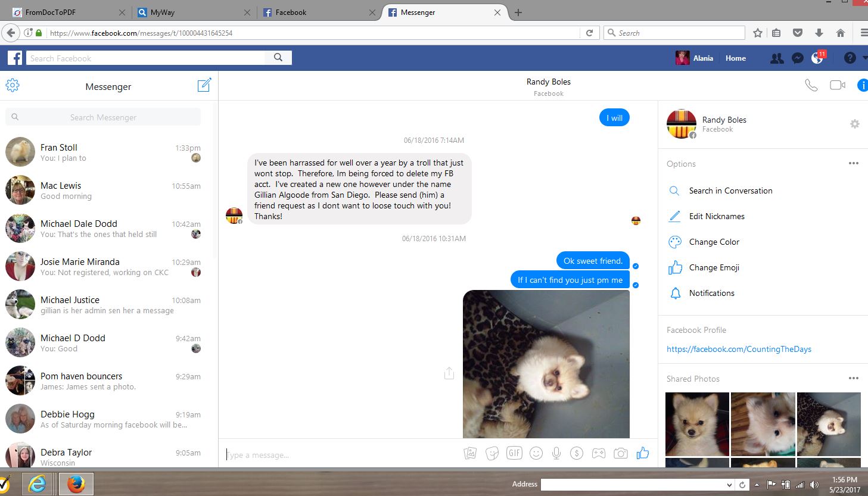868x496 pixels.
Task: Compose a new message with pencil icon
Action: 204,85
